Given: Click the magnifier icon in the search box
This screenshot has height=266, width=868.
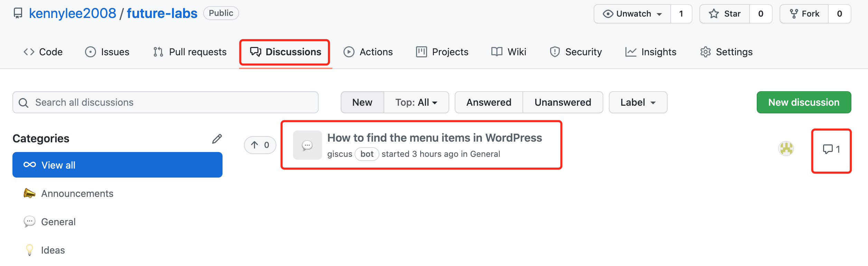Looking at the screenshot, I should [x=23, y=103].
